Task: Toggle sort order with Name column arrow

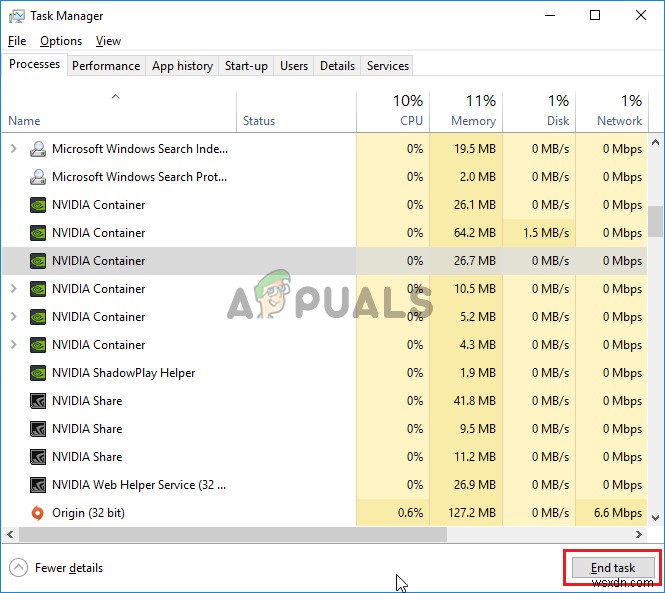Action: point(115,97)
